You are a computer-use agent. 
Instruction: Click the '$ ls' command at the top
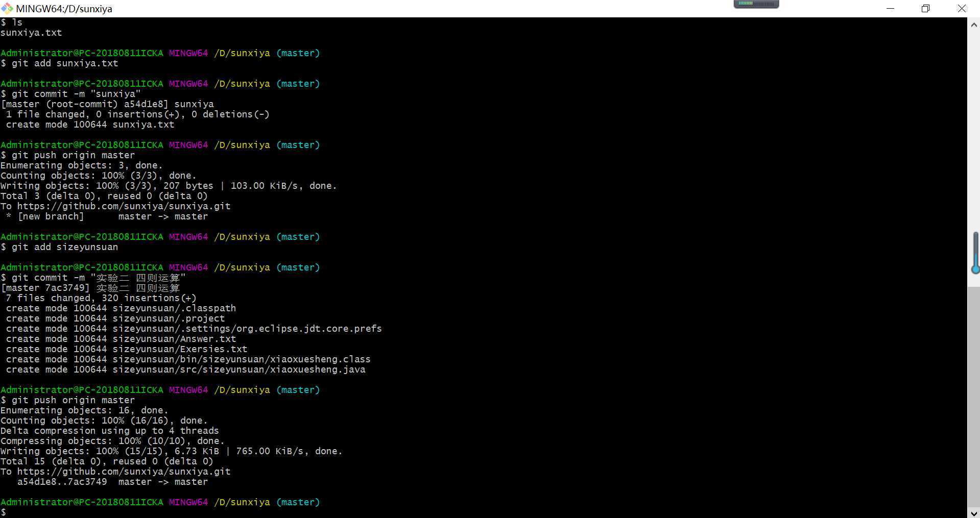click(x=11, y=22)
